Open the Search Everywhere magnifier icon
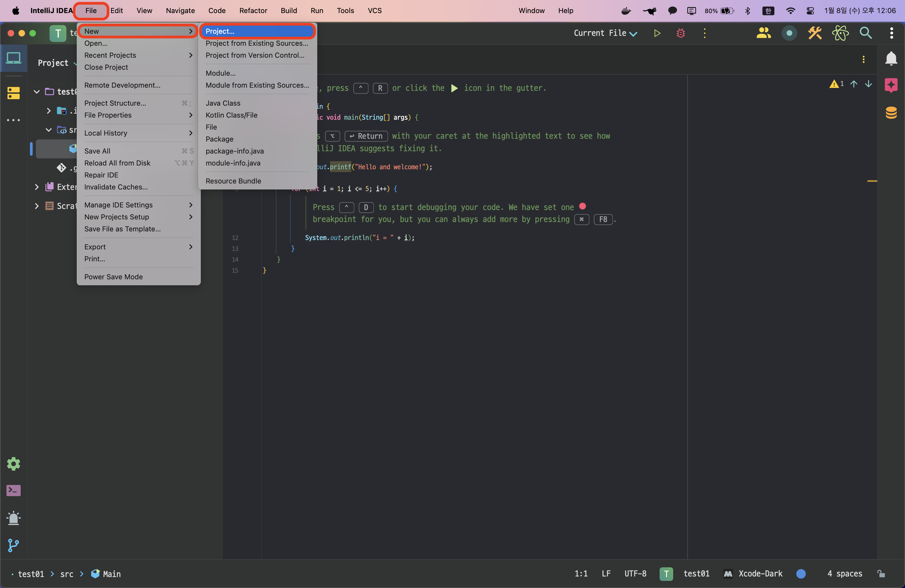 pos(866,33)
